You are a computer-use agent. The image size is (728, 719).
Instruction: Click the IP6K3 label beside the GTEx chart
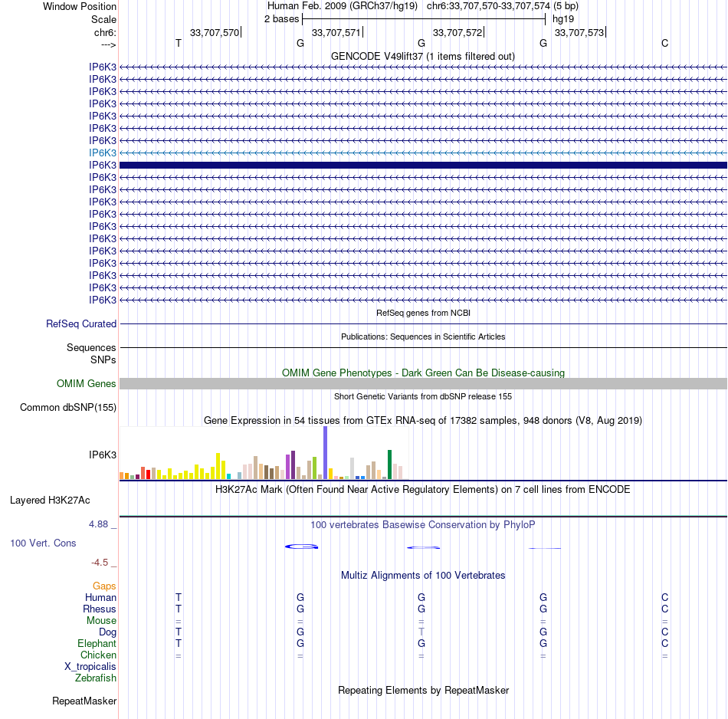click(x=103, y=455)
